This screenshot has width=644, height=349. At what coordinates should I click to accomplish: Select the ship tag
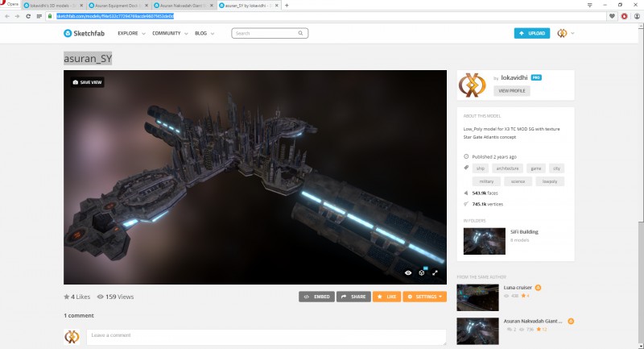pyautogui.click(x=480, y=168)
